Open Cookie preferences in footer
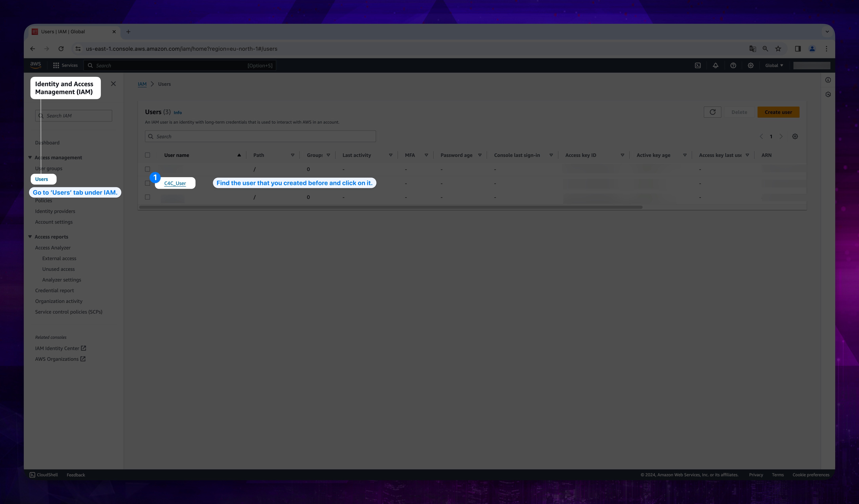Viewport: 859px width, 504px height. (x=811, y=475)
